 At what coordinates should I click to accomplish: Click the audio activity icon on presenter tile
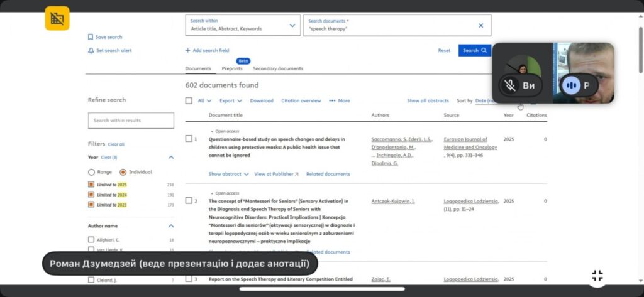click(x=571, y=85)
